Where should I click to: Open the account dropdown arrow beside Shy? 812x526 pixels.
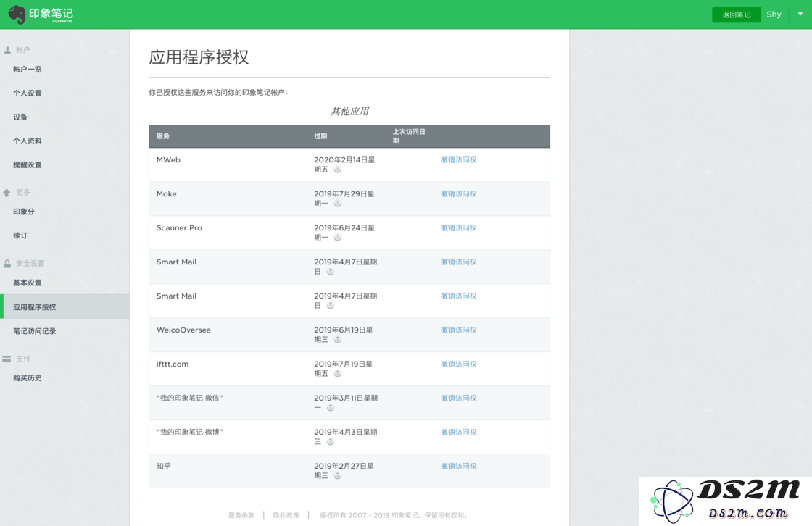pyautogui.click(x=800, y=14)
